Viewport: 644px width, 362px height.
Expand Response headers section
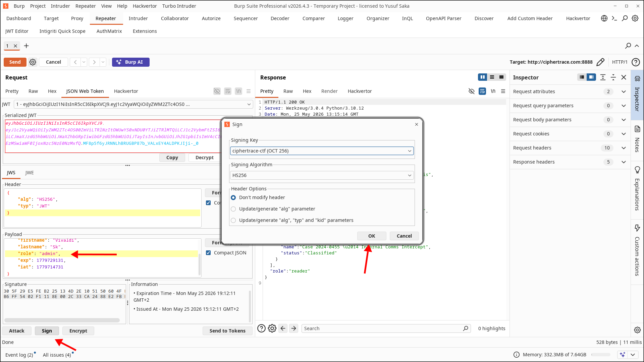(624, 162)
